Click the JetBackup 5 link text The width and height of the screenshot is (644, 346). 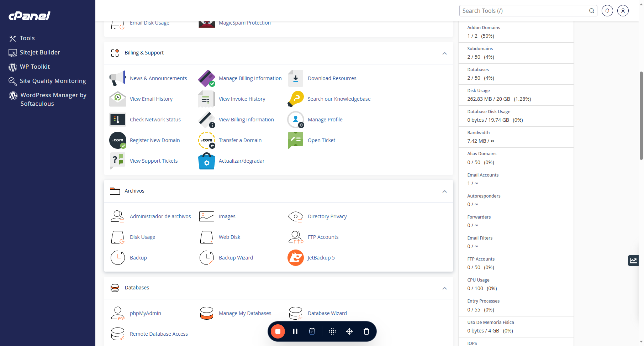click(321, 258)
